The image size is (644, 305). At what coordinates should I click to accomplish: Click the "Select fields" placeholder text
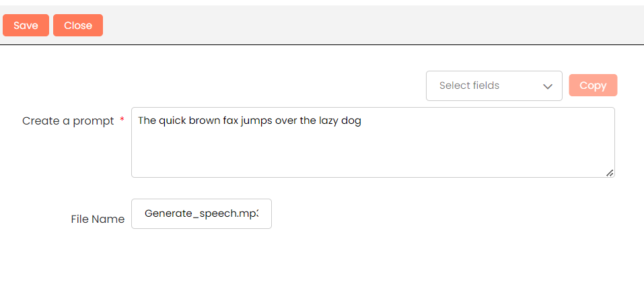[x=469, y=86]
